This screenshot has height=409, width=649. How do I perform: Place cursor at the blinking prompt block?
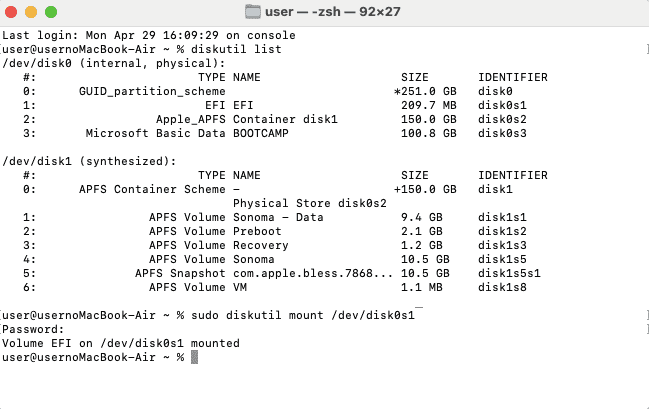tap(194, 357)
